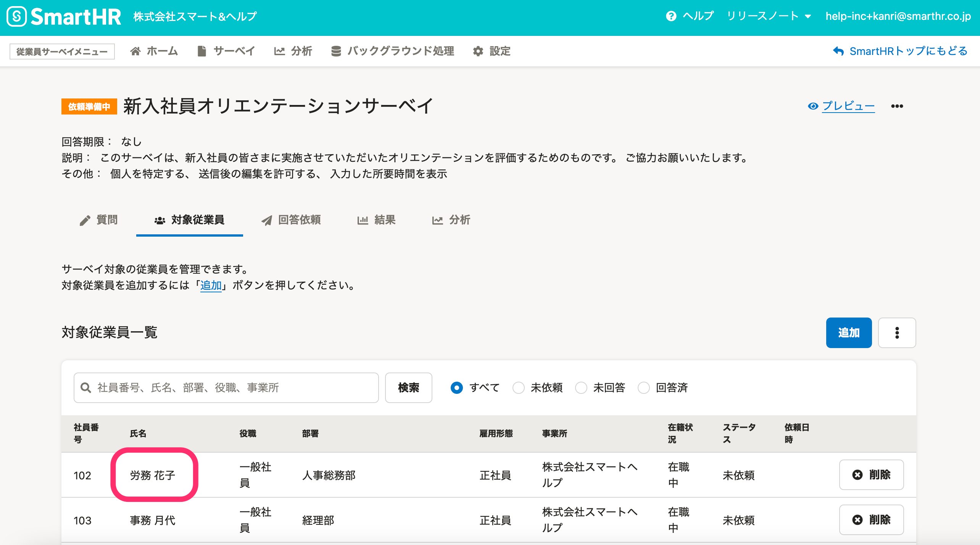Click the name 労務 花子

[153, 475]
